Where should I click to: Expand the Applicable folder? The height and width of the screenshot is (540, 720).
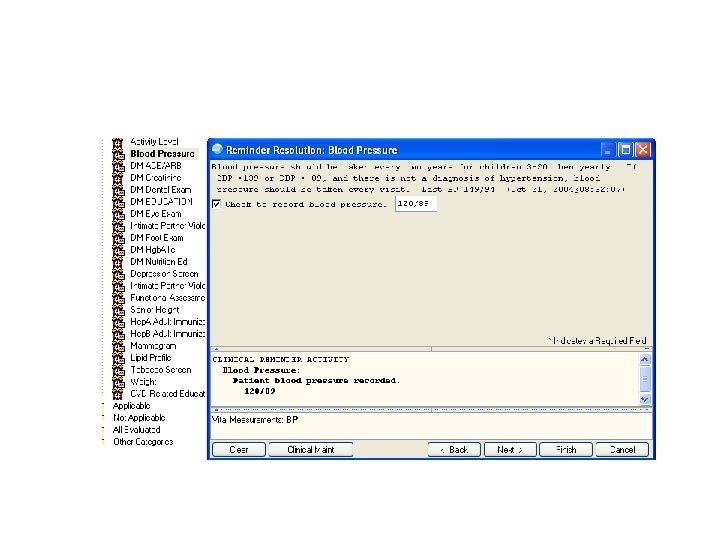131,406
